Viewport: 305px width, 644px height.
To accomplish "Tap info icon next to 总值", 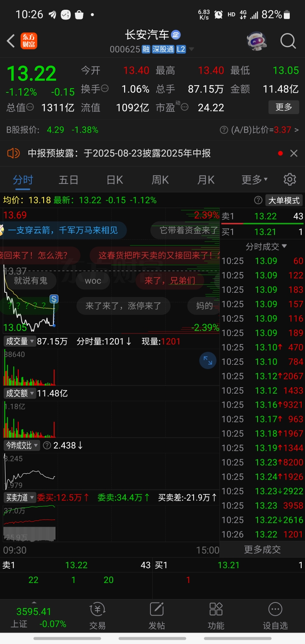I will point(30,107).
